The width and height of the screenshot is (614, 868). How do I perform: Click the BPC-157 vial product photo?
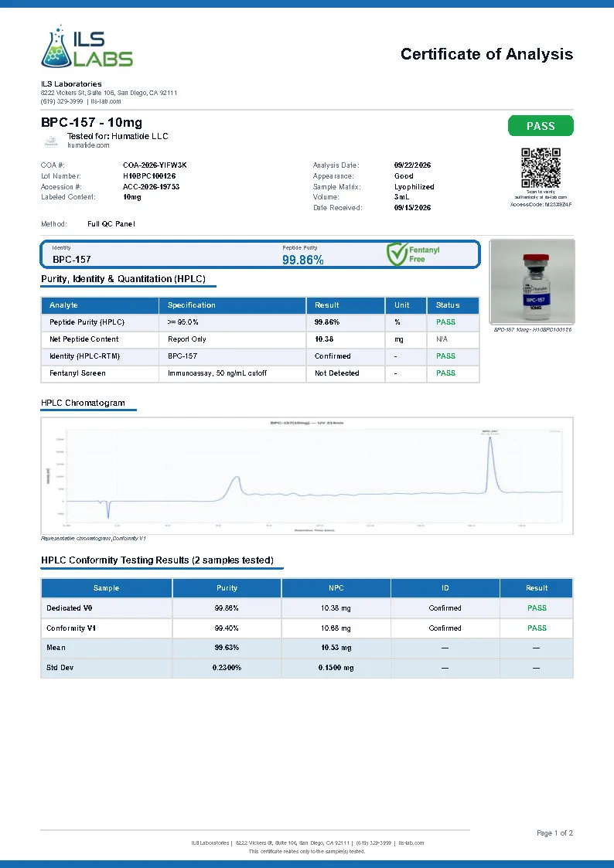[532, 282]
